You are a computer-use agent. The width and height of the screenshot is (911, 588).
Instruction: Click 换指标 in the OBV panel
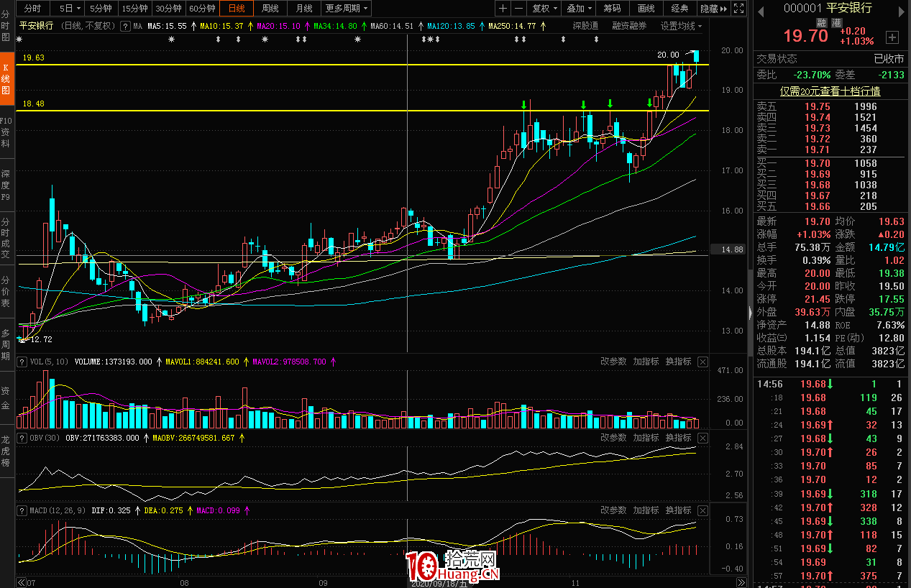click(x=678, y=438)
